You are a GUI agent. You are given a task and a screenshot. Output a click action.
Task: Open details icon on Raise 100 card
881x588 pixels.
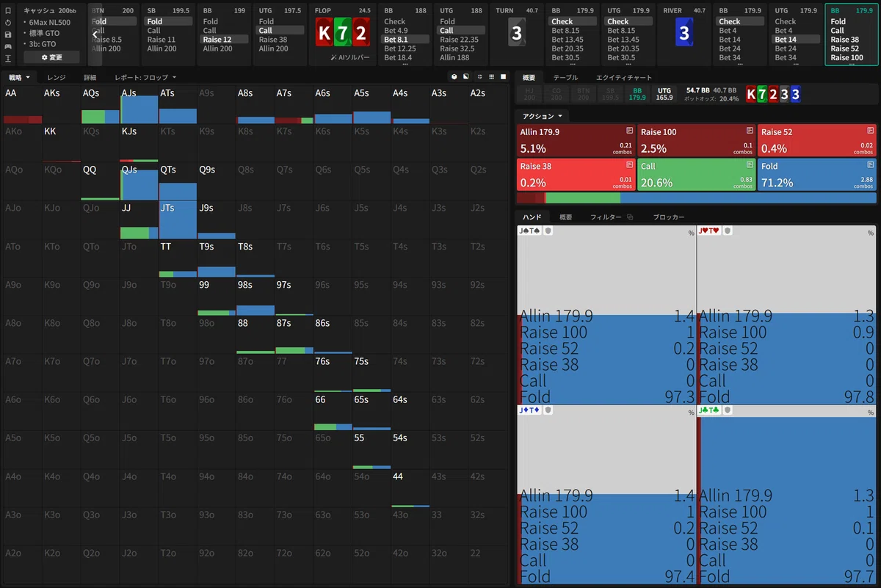750,130
